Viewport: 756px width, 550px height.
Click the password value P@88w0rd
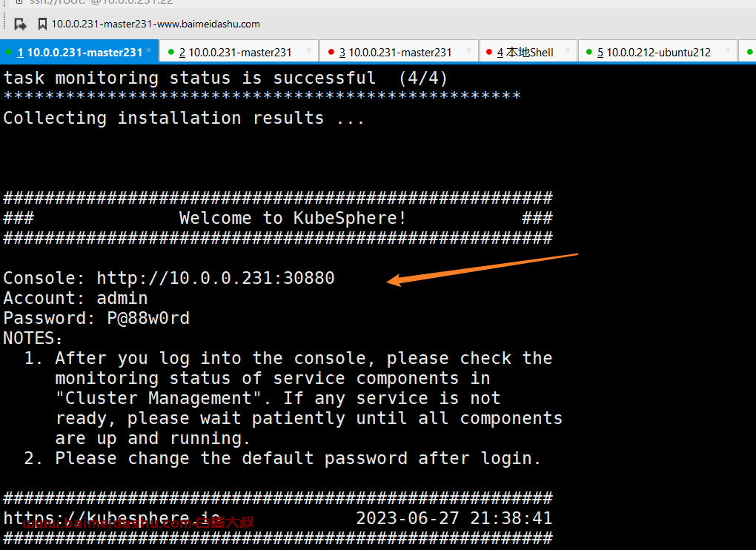[148, 319]
